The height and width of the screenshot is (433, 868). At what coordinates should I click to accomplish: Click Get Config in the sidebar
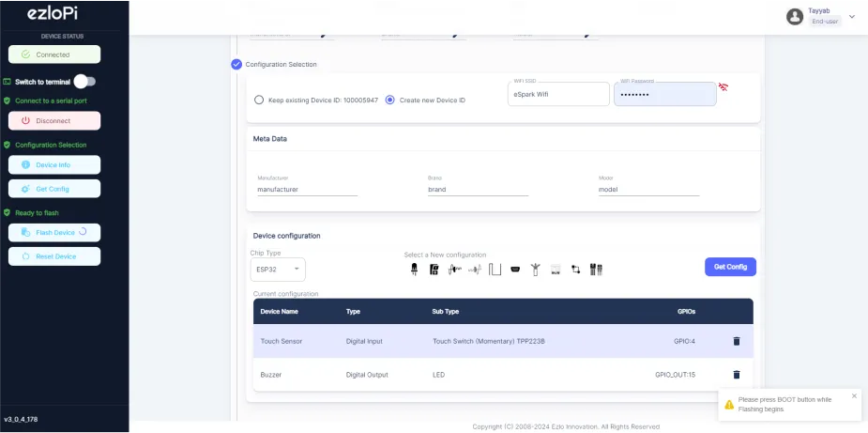click(x=54, y=189)
